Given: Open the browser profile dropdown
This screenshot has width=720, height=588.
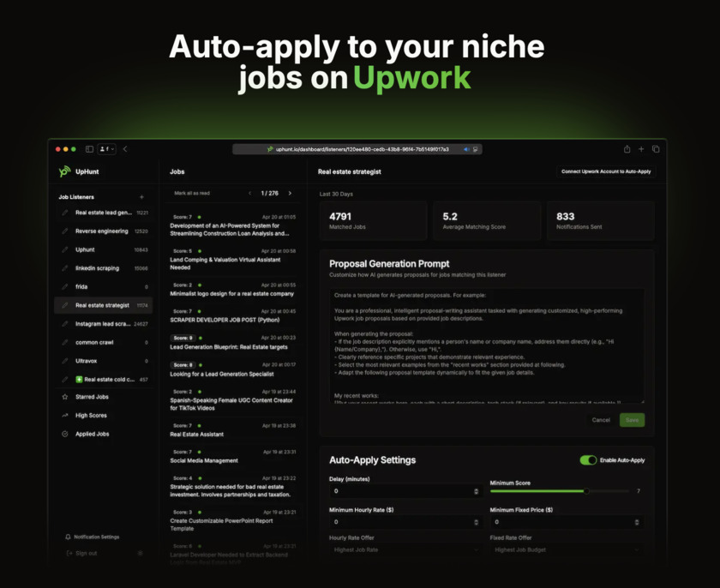Looking at the screenshot, I should tap(107, 149).
